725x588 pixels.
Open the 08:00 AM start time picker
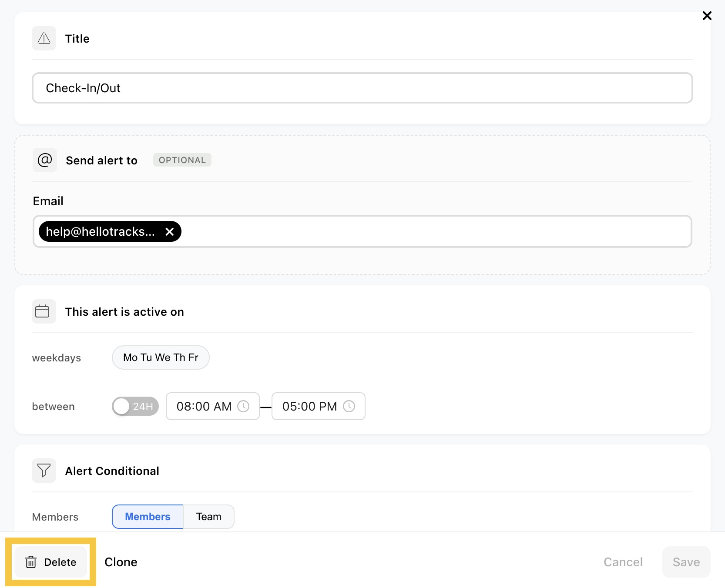tap(204, 406)
